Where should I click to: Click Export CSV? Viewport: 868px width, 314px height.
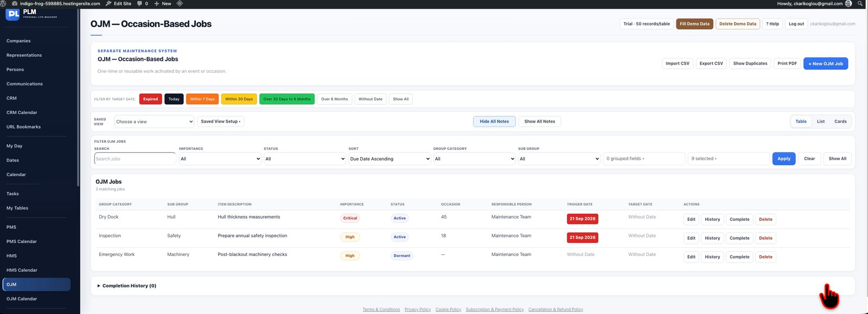(711, 63)
